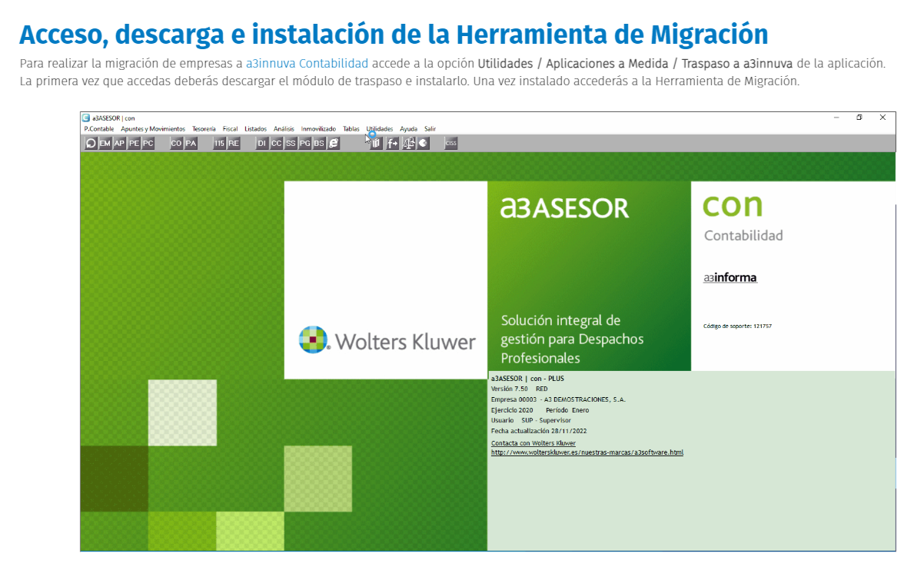This screenshot has height=573, width=924.
Task: Click the 'Versión 7.50 RED' text
Action: pyautogui.click(x=520, y=389)
